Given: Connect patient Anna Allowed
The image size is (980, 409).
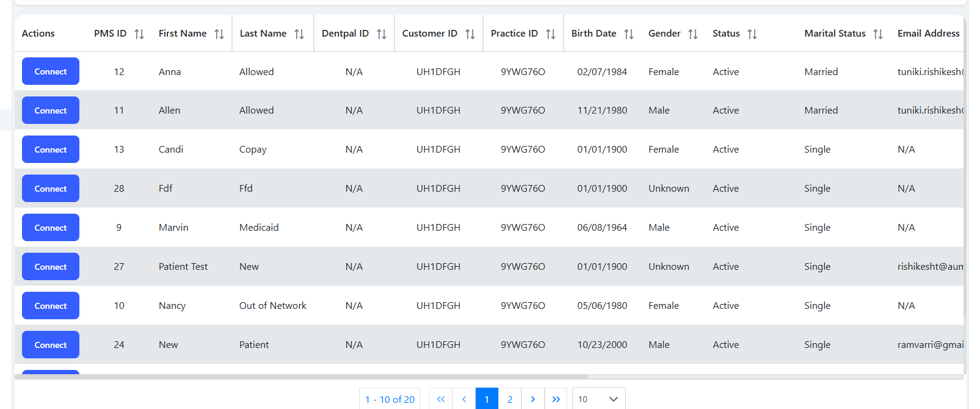Looking at the screenshot, I should point(51,71).
